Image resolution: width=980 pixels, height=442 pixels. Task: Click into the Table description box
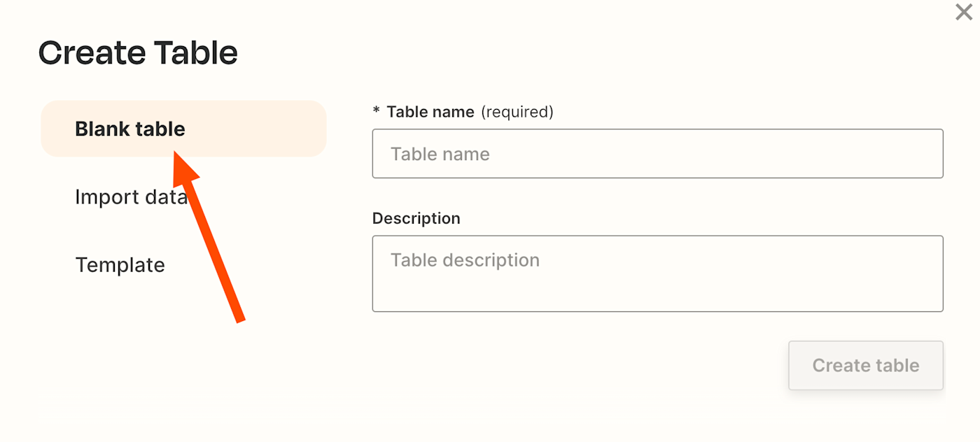[x=657, y=273]
